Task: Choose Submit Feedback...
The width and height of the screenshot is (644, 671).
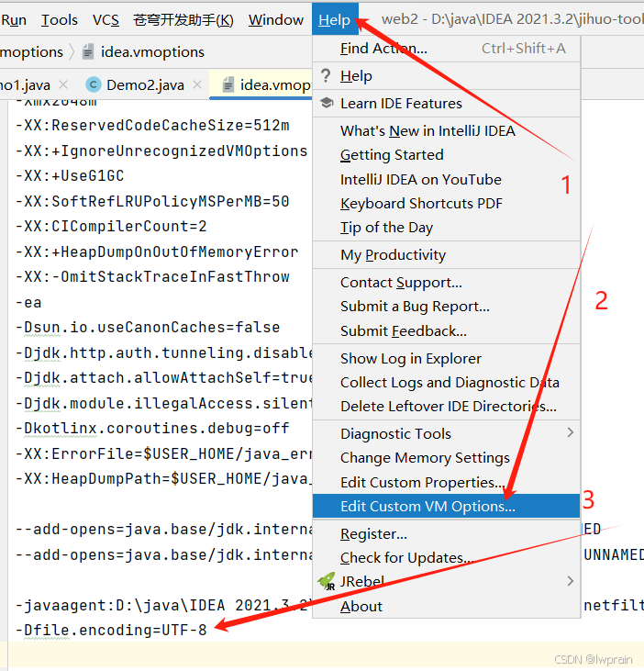Action: coord(446,330)
